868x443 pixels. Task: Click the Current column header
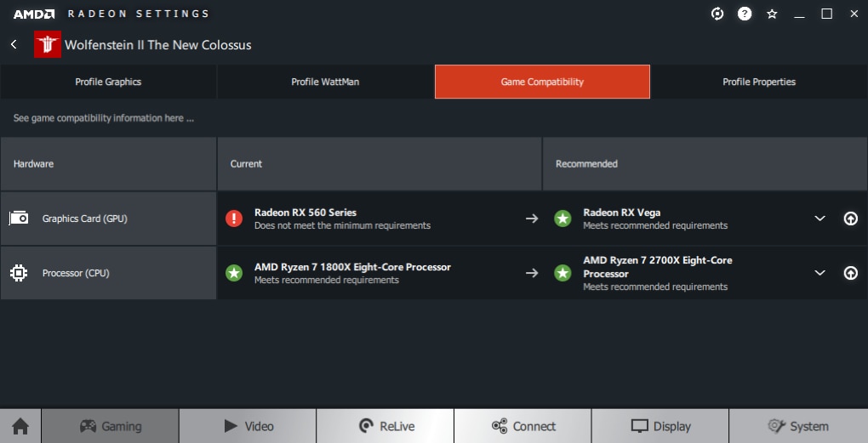pos(380,164)
